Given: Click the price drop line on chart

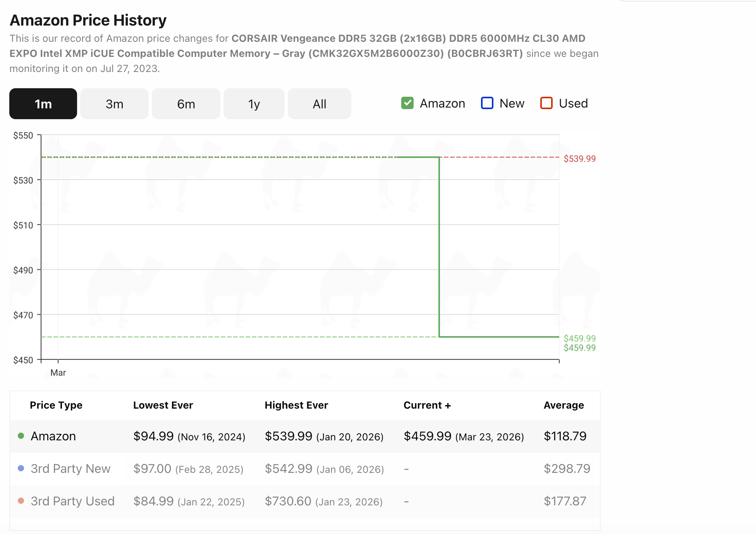Looking at the screenshot, I should 439,248.
